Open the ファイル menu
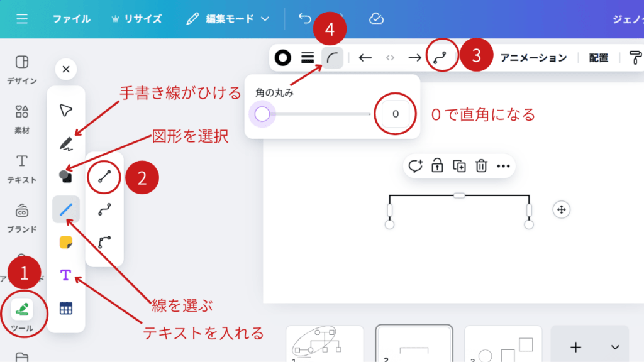The width and height of the screenshot is (644, 362). pos(71,19)
